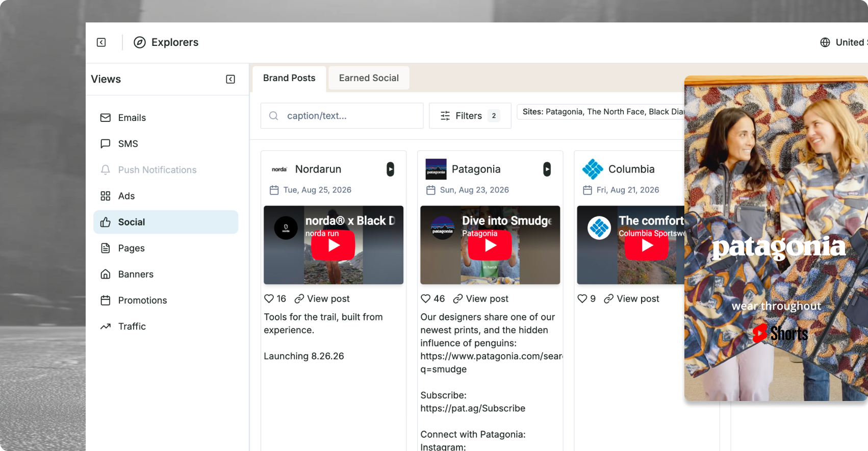Viewport: 868px width, 451px height.
Task: Switch to the Earned Social tab
Action: pyautogui.click(x=369, y=78)
